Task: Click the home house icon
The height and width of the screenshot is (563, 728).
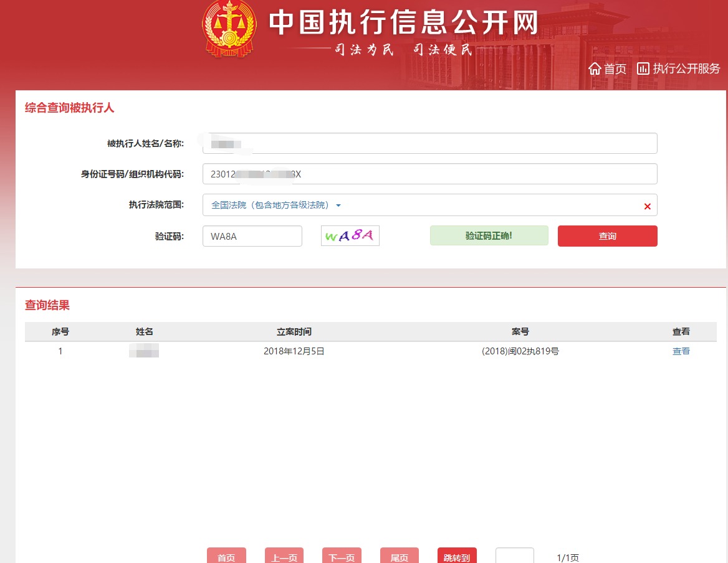Action: [x=595, y=69]
